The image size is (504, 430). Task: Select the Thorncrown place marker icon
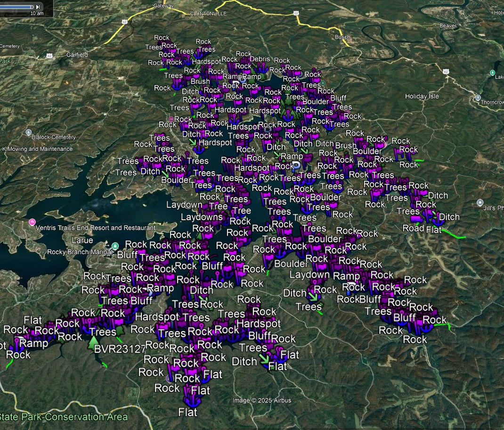[x=478, y=98]
